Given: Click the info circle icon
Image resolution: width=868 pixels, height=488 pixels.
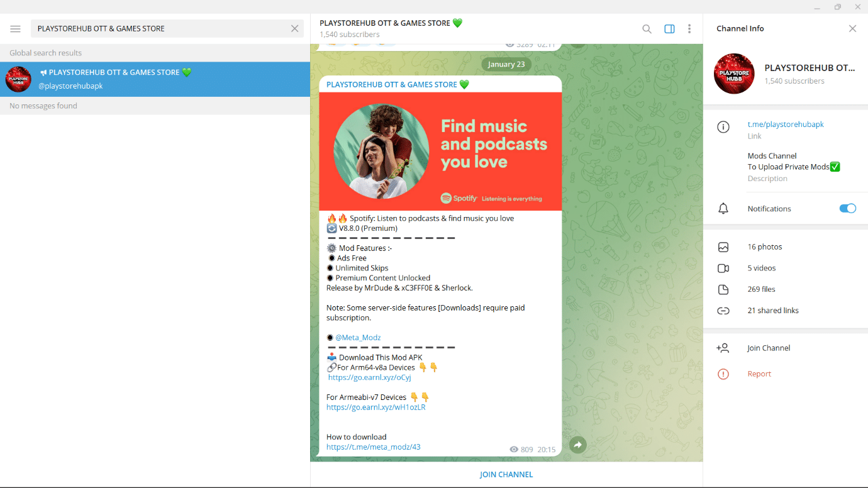Looking at the screenshot, I should click(x=723, y=127).
